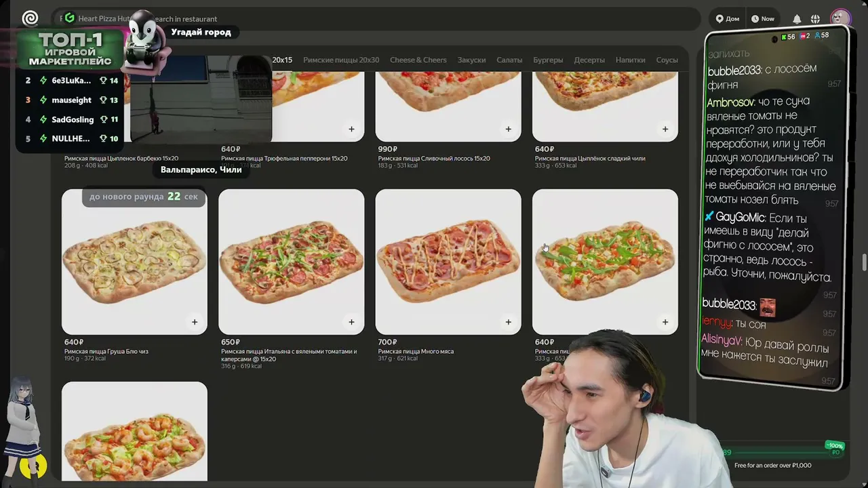Open the user profile avatar
The width and height of the screenshot is (868, 488).
point(840,18)
